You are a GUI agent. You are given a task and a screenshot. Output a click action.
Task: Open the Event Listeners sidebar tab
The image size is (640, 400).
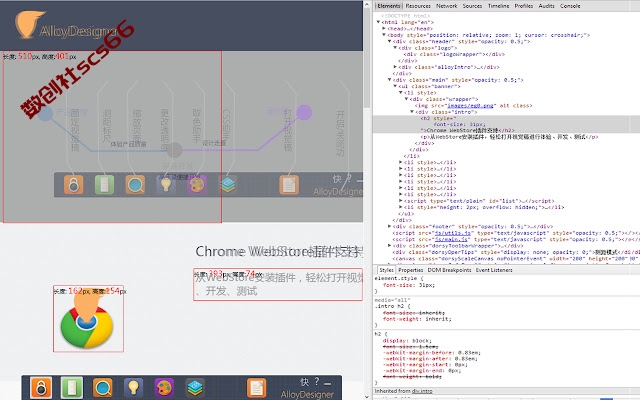pyautogui.click(x=494, y=270)
